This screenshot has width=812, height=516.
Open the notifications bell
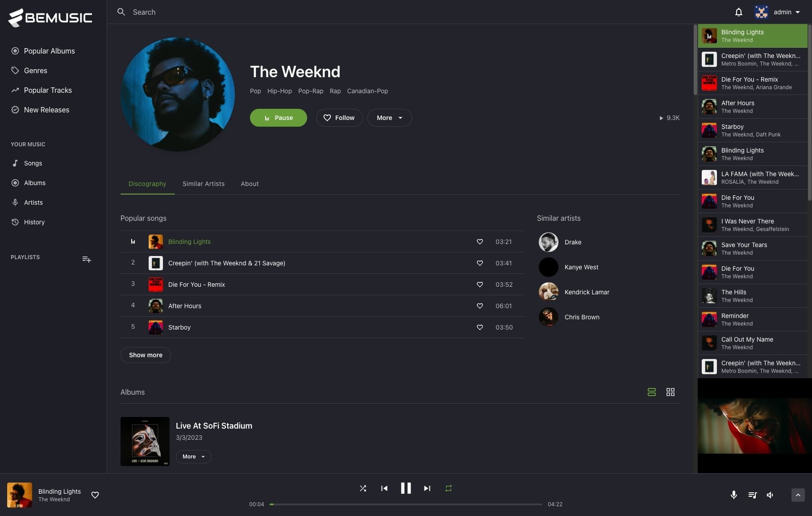pos(739,12)
